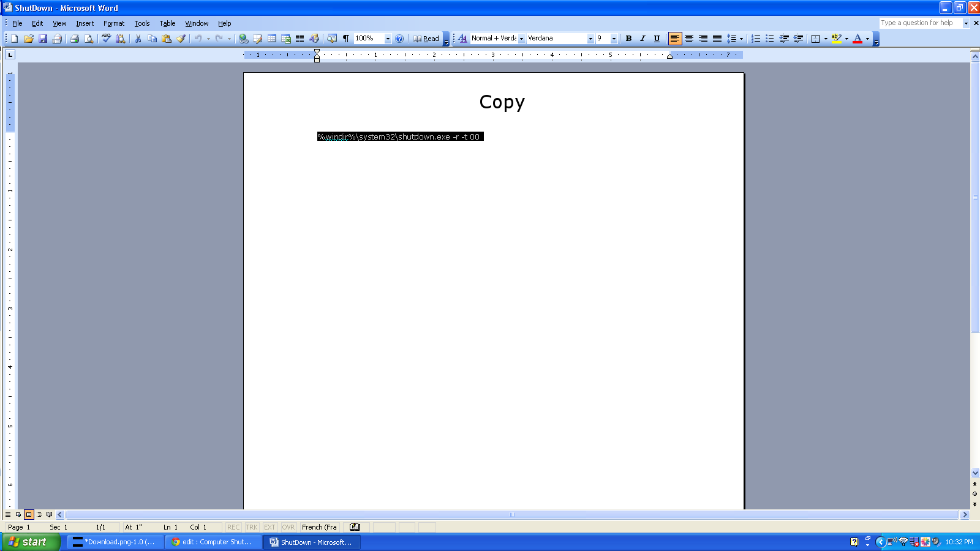This screenshot has width=980, height=551.
Task: Decrease the paragraph indent
Action: coord(784,39)
